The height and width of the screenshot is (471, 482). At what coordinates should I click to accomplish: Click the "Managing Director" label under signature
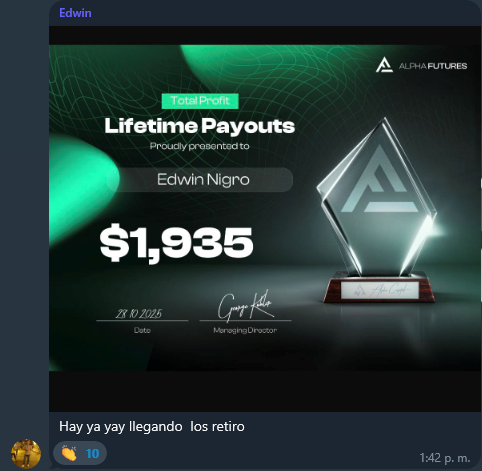(245, 330)
